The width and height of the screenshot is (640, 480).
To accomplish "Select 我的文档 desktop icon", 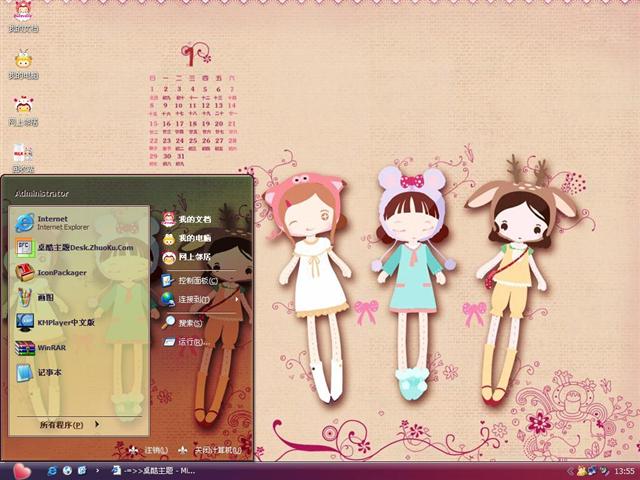I will click(x=24, y=17).
